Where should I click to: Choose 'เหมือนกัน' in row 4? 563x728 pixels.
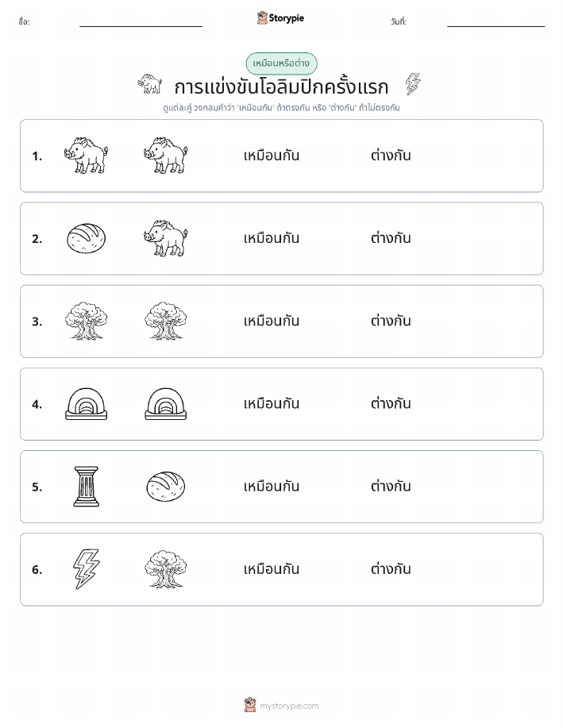(x=272, y=403)
